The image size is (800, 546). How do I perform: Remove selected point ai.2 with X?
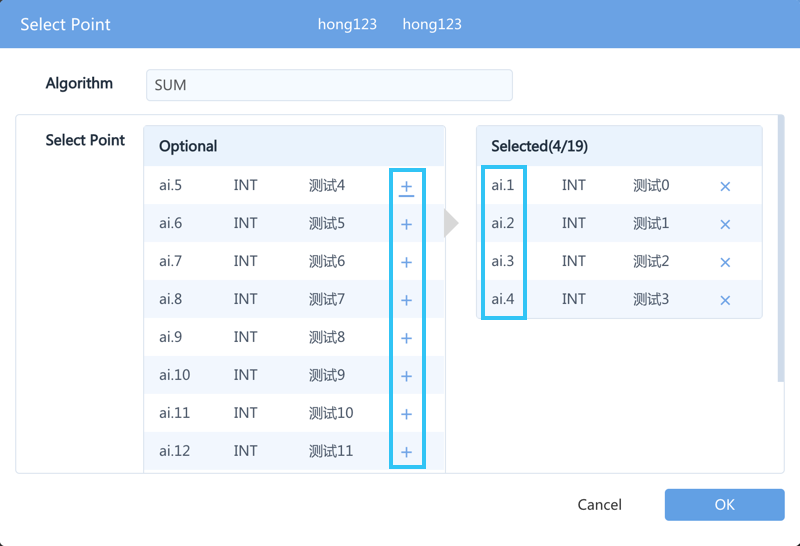(x=725, y=224)
